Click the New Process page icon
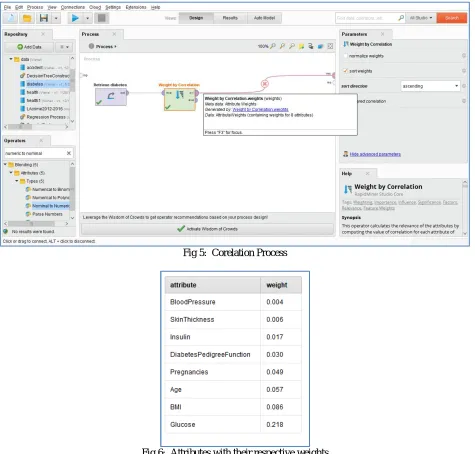The image size is (475, 454). click(x=11, y=18)
